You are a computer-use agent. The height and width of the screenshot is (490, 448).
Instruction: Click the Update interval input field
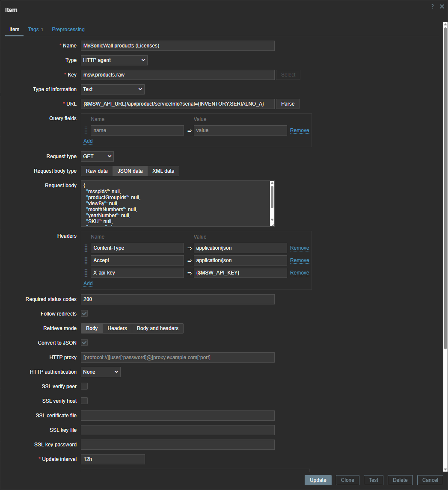coord(113,459)
